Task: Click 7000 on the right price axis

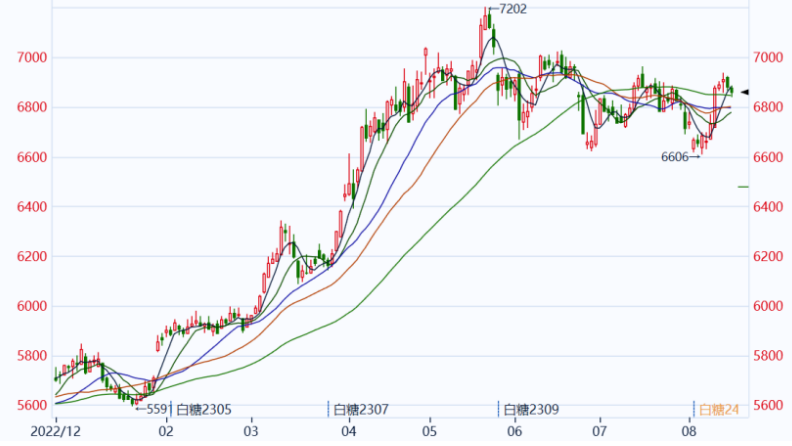Action: click(x=770, y=58)
